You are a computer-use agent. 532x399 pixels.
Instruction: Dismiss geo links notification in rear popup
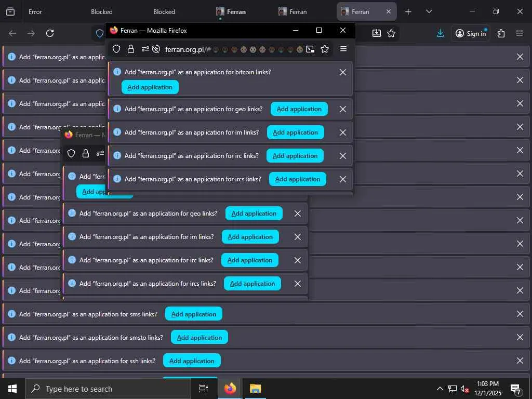pyautogui.click(x=298, y=214)
